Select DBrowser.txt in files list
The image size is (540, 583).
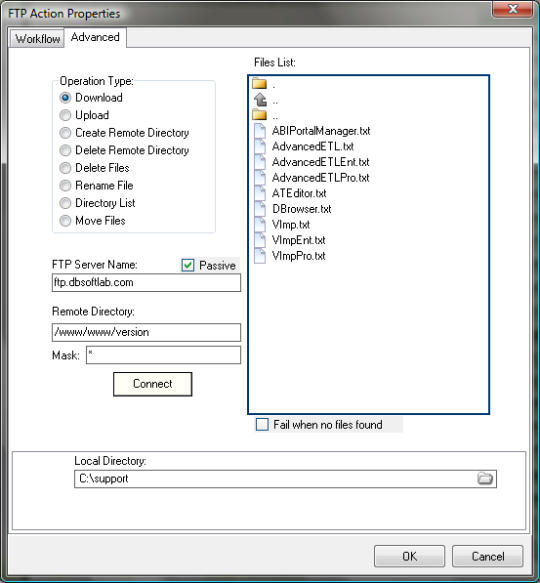(x=302, y=209)
